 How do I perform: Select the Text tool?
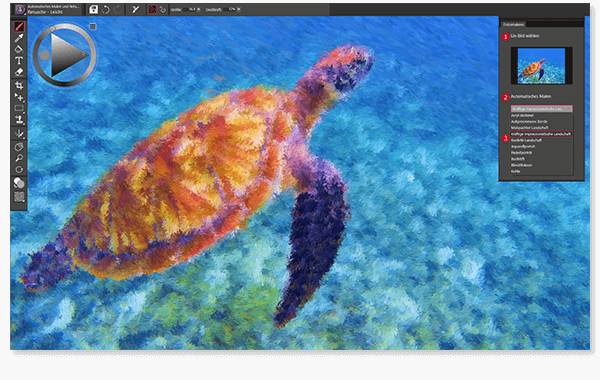[x=19, y=60]
